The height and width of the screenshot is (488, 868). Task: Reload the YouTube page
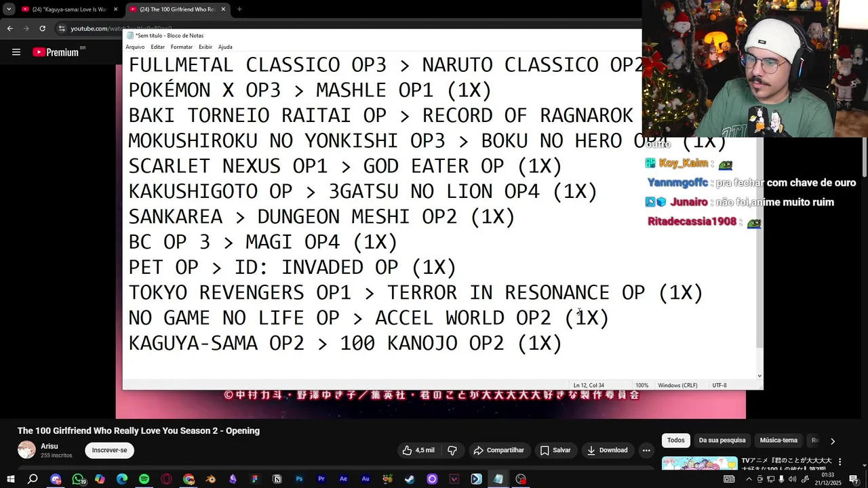point(42,28)
